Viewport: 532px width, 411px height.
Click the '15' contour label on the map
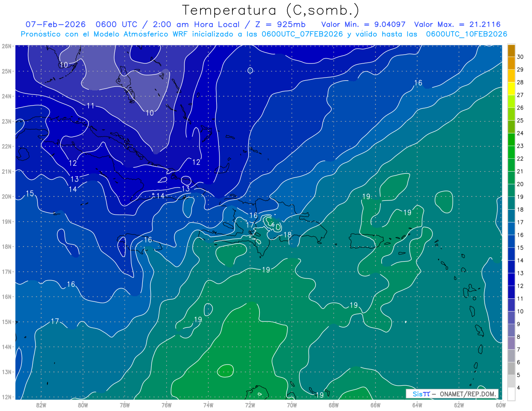[x=30, y=193]
